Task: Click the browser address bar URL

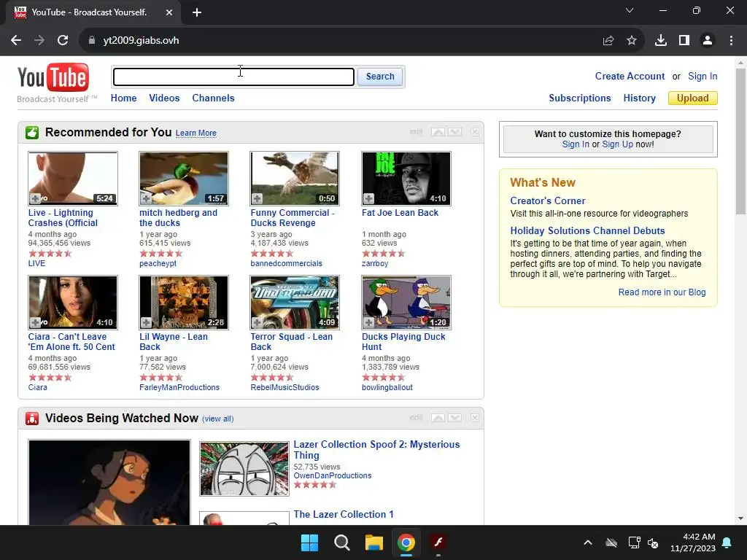Action: coord(141,41)
